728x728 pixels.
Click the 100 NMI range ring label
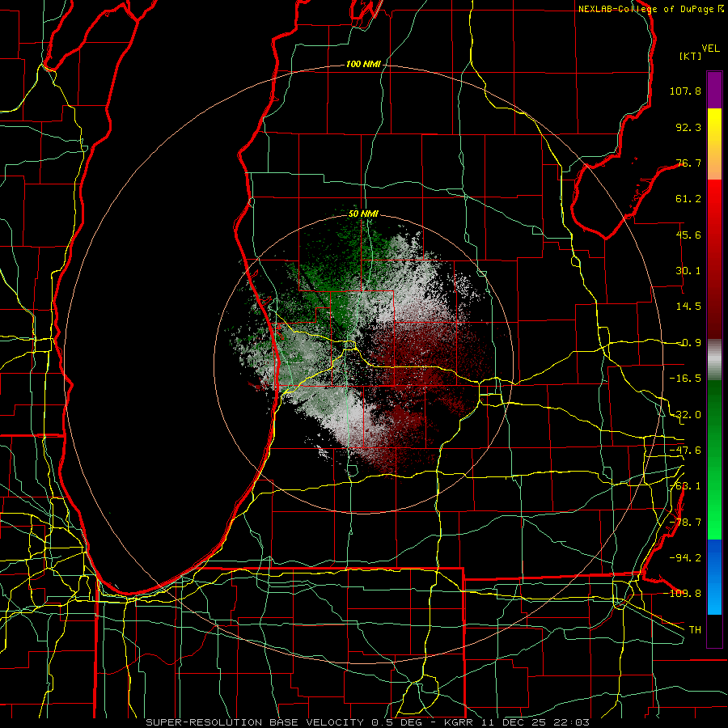click(363, 64)
